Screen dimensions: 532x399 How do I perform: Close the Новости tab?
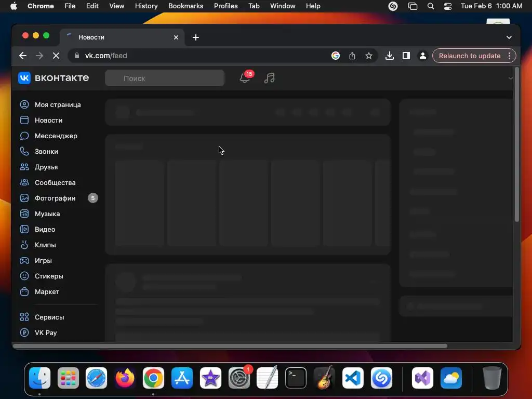176,37
